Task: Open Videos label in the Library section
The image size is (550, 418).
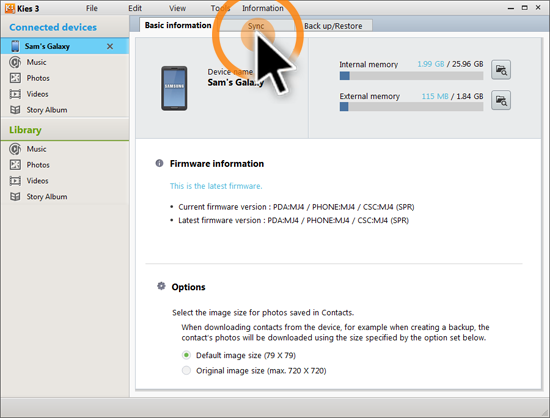Action: point(37,181)
